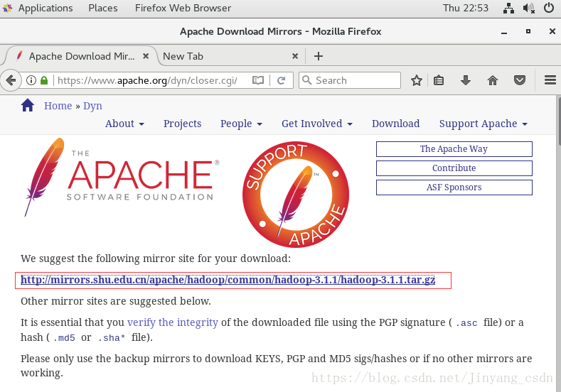Click the Dyn breadcrumb link
The image size is (561, 392).
point(92,106)
